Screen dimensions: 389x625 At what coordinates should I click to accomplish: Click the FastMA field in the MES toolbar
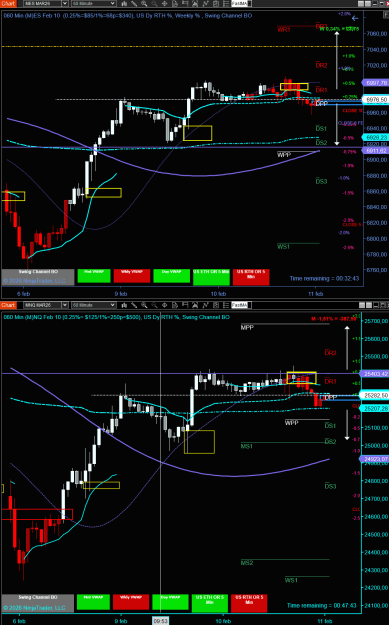241,4
